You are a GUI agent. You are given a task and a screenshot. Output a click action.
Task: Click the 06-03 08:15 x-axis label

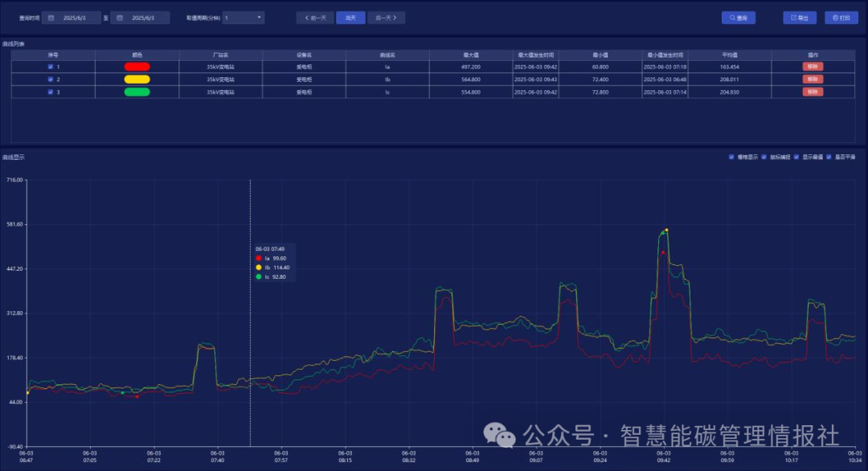[x=345, y=457]
